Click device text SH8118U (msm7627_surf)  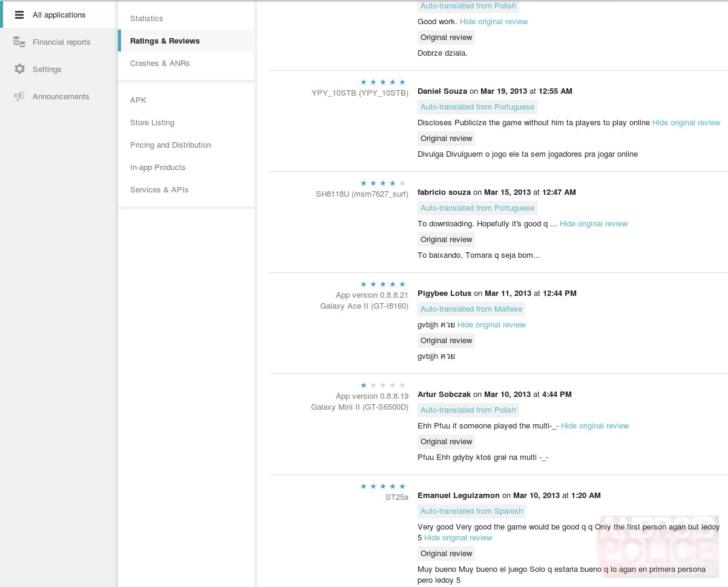[x=362, y=194]
